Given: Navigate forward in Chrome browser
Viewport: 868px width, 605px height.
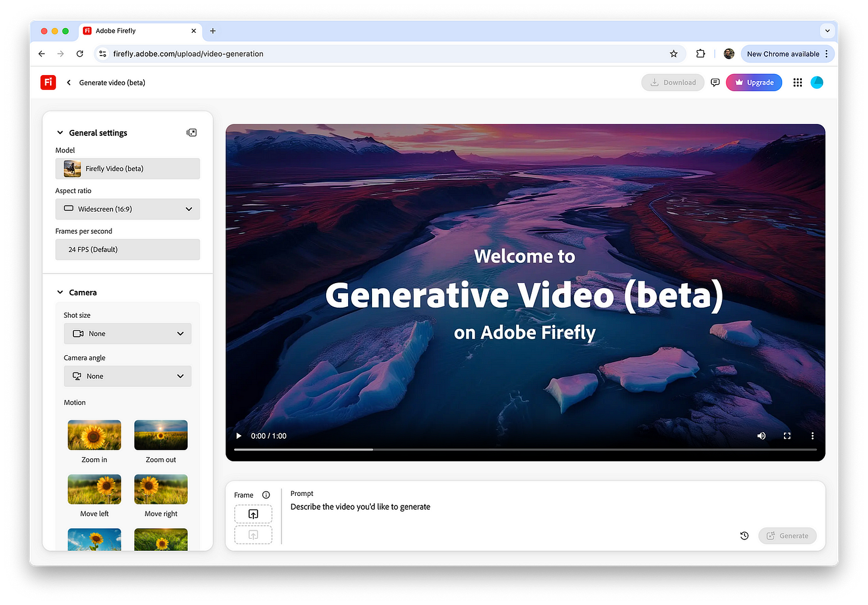Looking at the screenshot, I should pyautogui.click(x=61, y=54).
